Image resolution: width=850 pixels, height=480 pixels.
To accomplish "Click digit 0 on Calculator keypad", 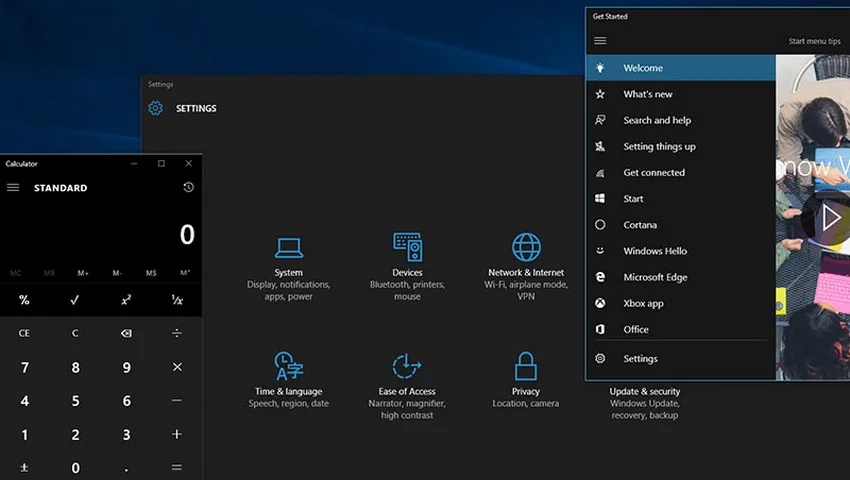I will (x=75, y=468).
